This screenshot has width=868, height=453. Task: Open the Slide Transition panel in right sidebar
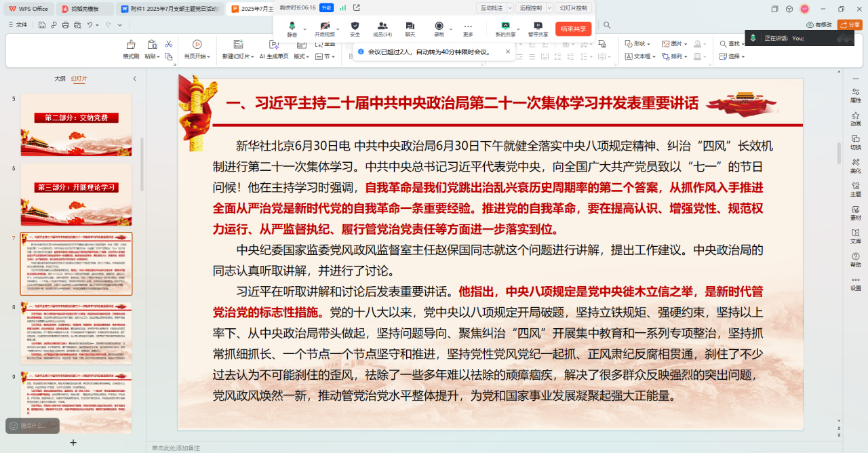click(855, 142)
